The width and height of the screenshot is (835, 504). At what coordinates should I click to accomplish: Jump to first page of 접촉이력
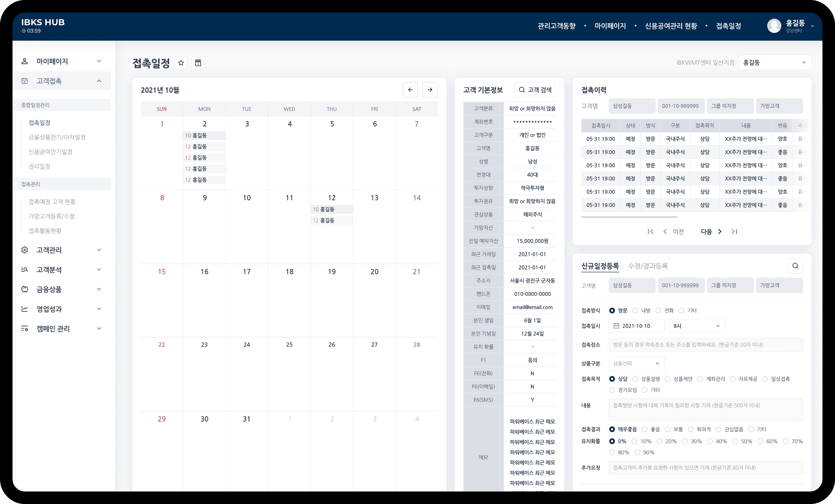650,231
